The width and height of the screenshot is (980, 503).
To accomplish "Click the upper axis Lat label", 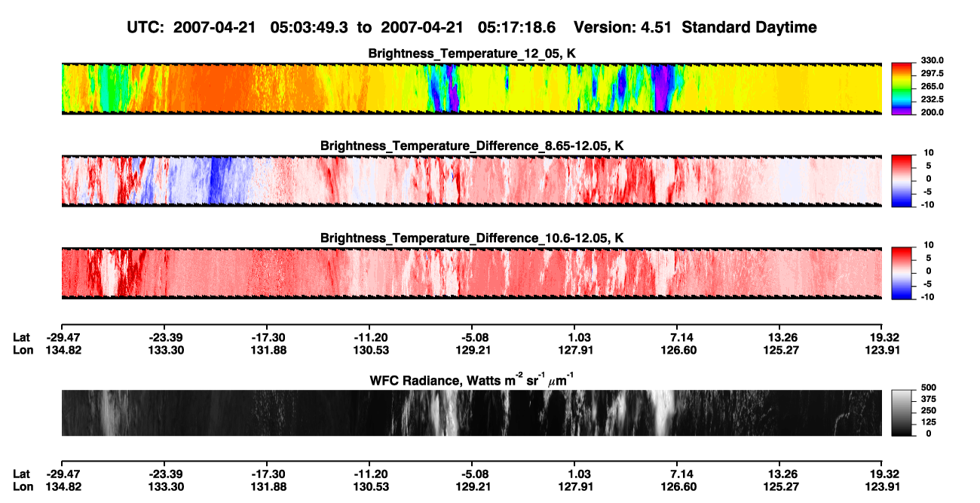I will click(x=22, y=337).
